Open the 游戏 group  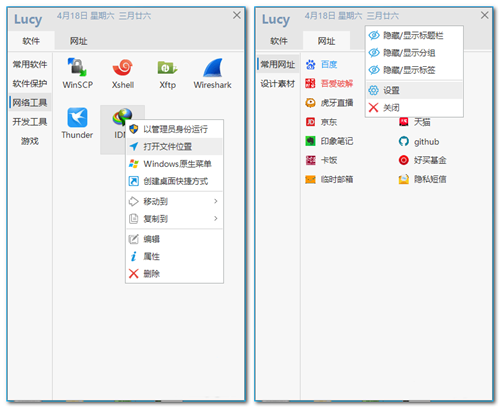click(30, 141)
